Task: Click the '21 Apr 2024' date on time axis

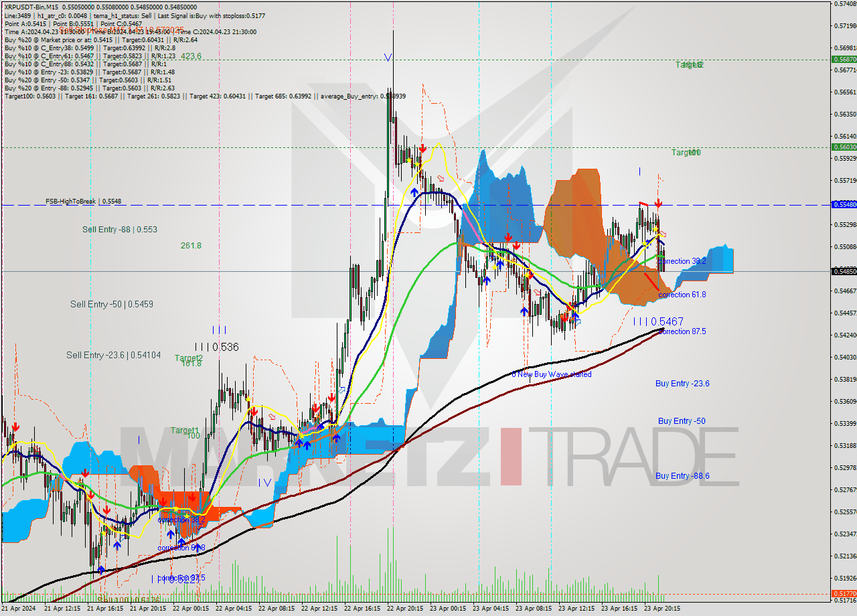Action: 20,609
